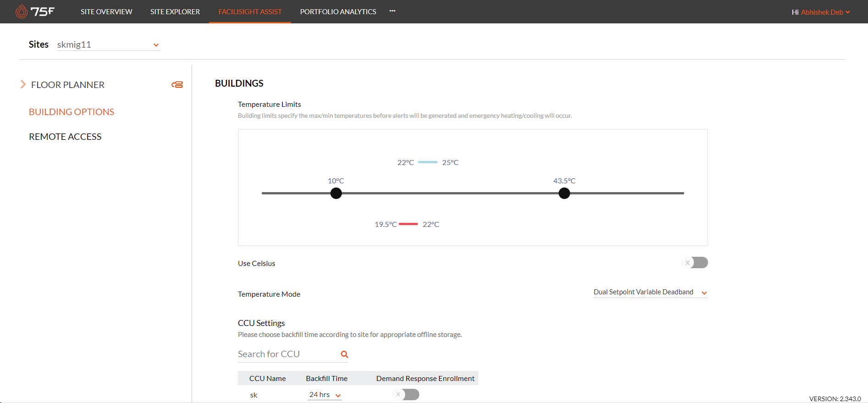Open the three-dots overflow menu

[392, 11]
